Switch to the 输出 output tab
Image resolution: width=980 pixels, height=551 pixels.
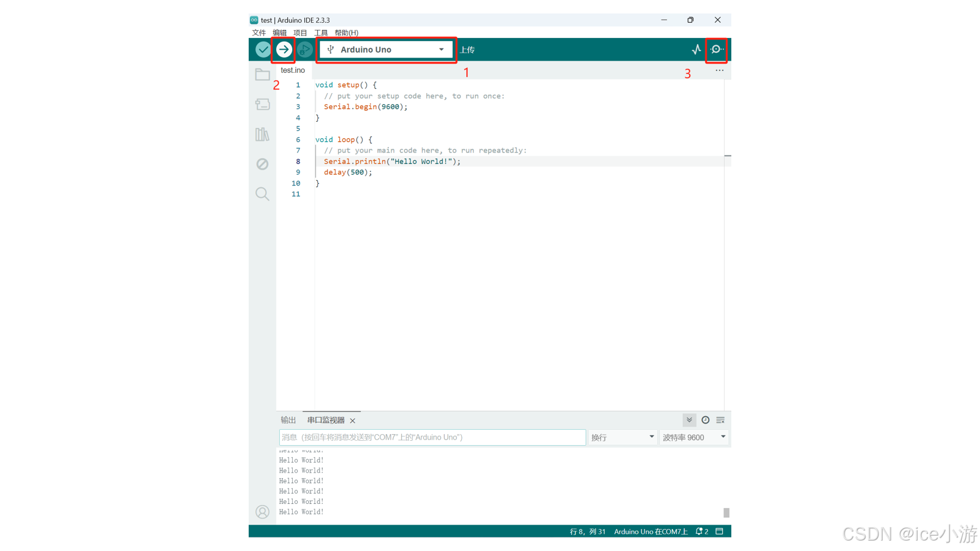(288, 420)
